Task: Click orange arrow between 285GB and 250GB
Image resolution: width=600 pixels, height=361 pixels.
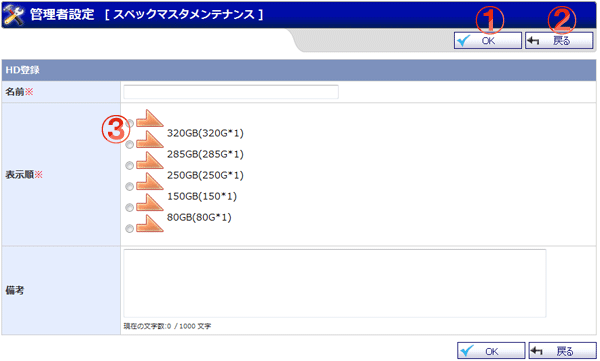Action: click(150, 161)
